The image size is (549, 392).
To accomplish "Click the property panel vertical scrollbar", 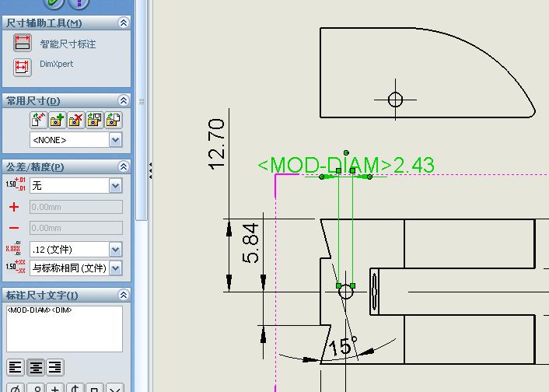I will [142, 110].
